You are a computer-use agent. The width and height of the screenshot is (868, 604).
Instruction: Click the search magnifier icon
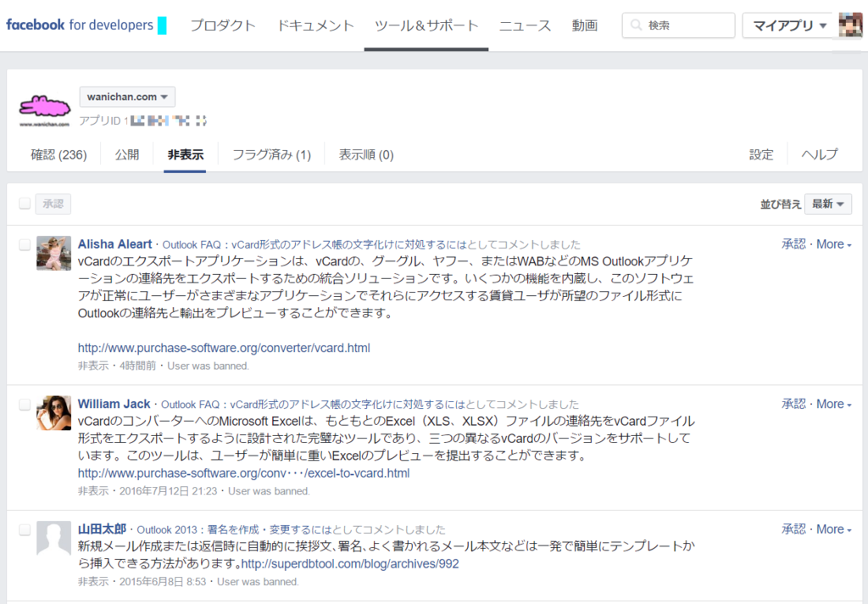[636, 25]
